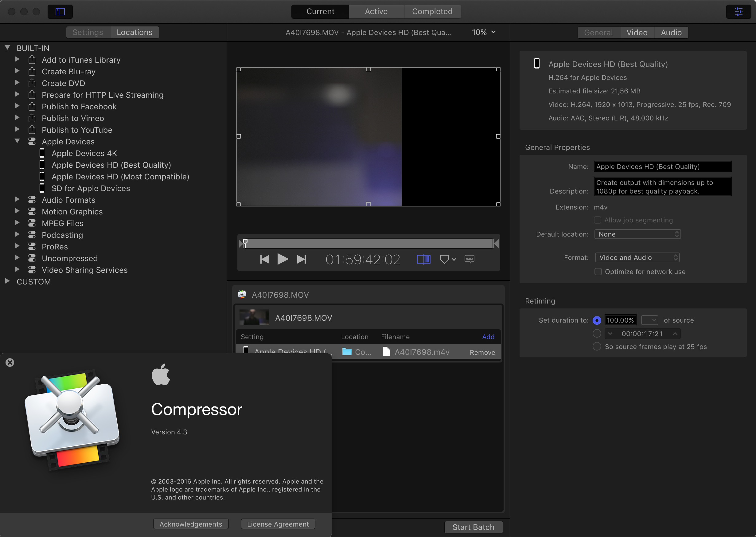
Task: Open the Acknowledgements button
Action: pyautogui.click(x=191, y=524)
